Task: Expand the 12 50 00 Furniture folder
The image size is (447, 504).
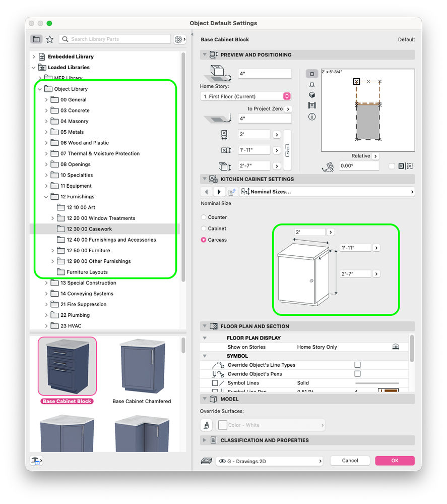Action: click(x=53, y=251)
